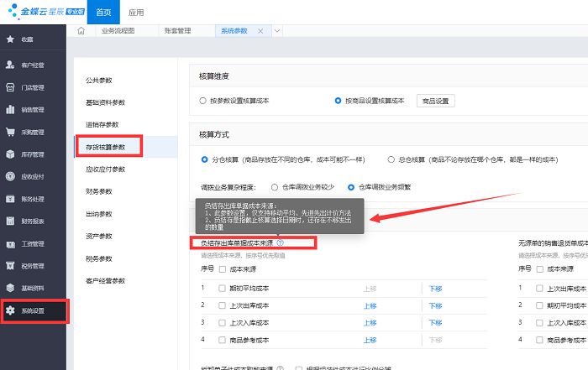Click the 商品设置 button

pos(437,101)
